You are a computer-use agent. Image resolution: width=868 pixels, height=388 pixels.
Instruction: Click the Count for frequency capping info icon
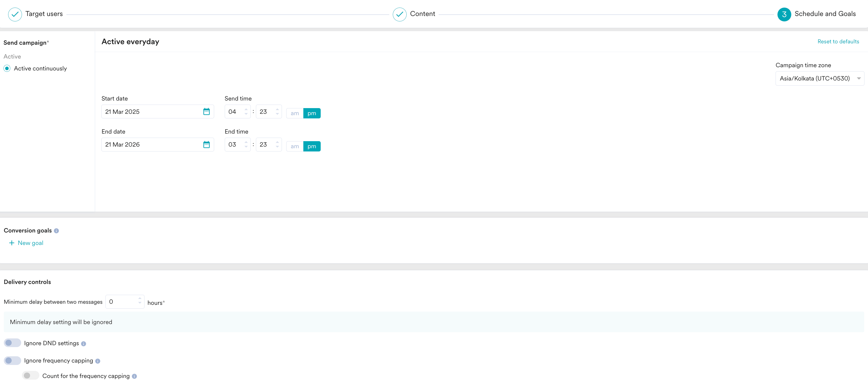point(134,376)
